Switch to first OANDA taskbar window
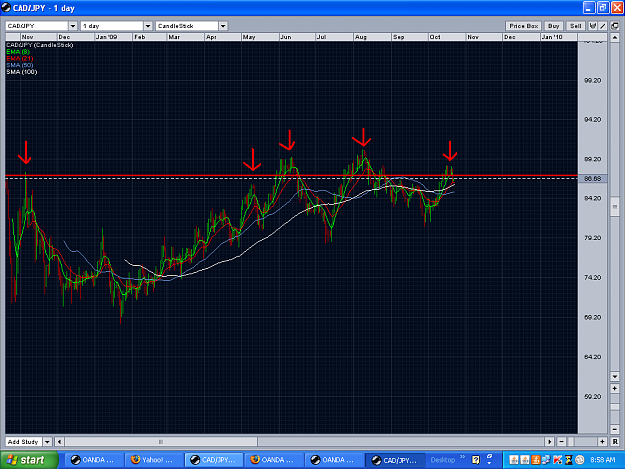The width and height of the screenshot is (625, 469). click(x=93, y=460)
